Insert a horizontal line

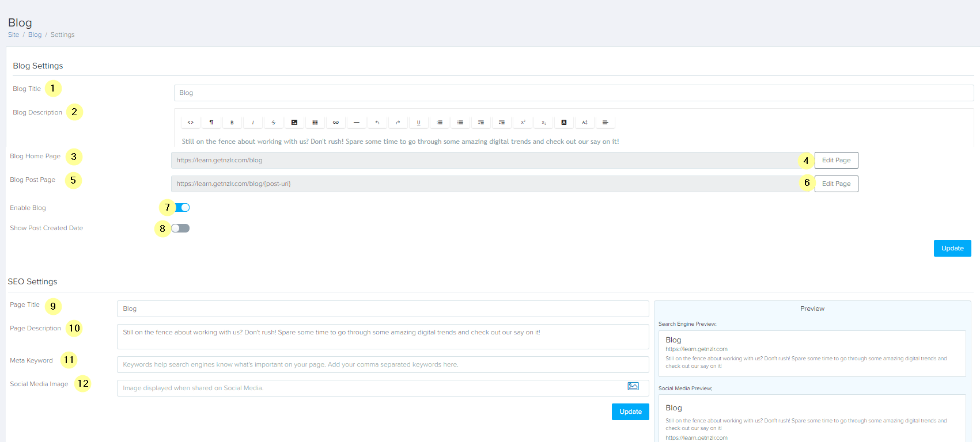[357, 122]
